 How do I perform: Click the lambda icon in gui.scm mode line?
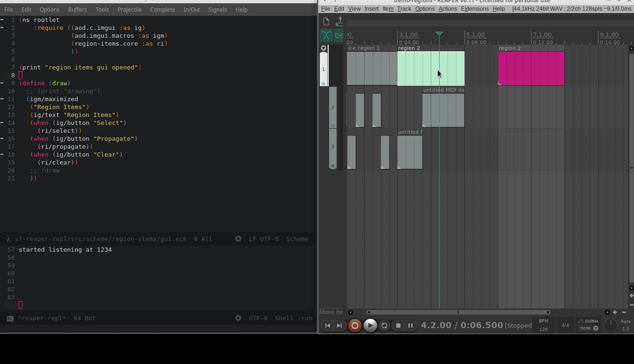[x=9, y=239]
